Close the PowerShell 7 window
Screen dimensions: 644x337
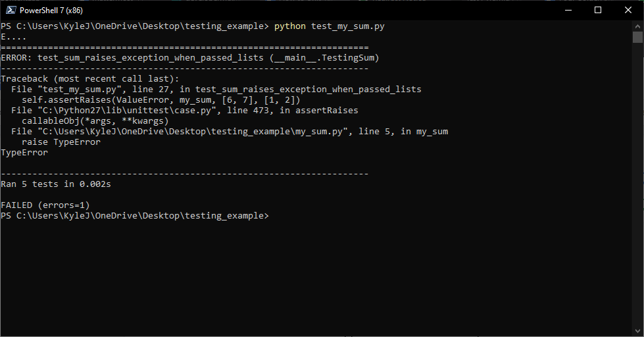[628, 10]
